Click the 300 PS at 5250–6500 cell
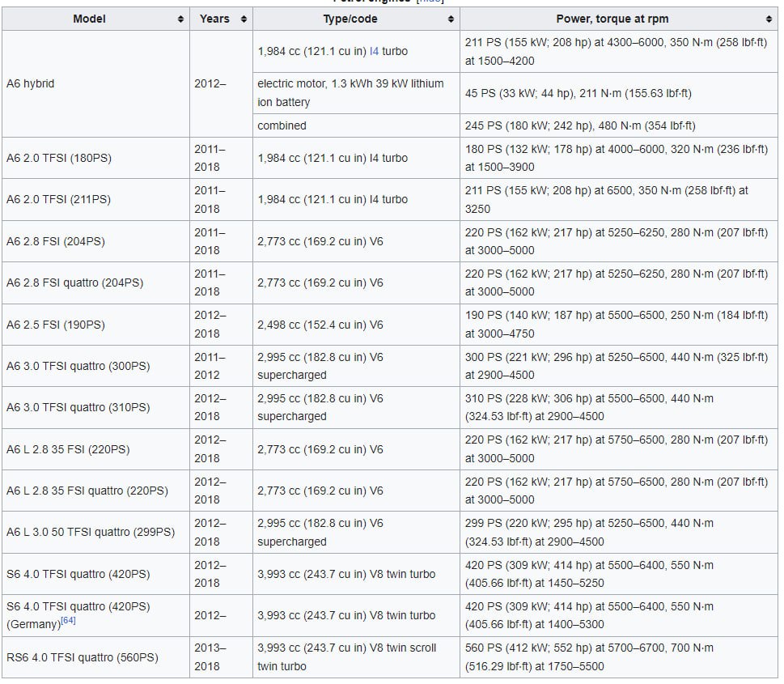This screenshot has width=784, height=684. tap(619, 366)
